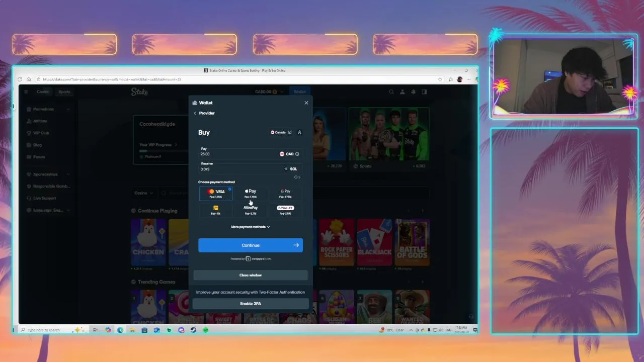Open Task View on the taskbar
This screenshot has height=362, width=644.
click(x=95, y=330)
